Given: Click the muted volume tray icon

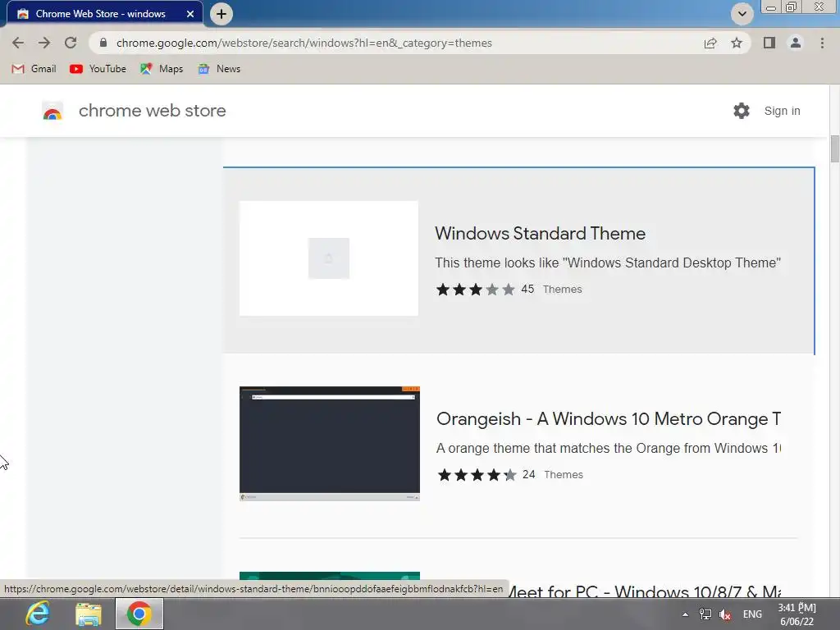Looking at the screenshot, I should pyautogui.click(x=725, y=614).
